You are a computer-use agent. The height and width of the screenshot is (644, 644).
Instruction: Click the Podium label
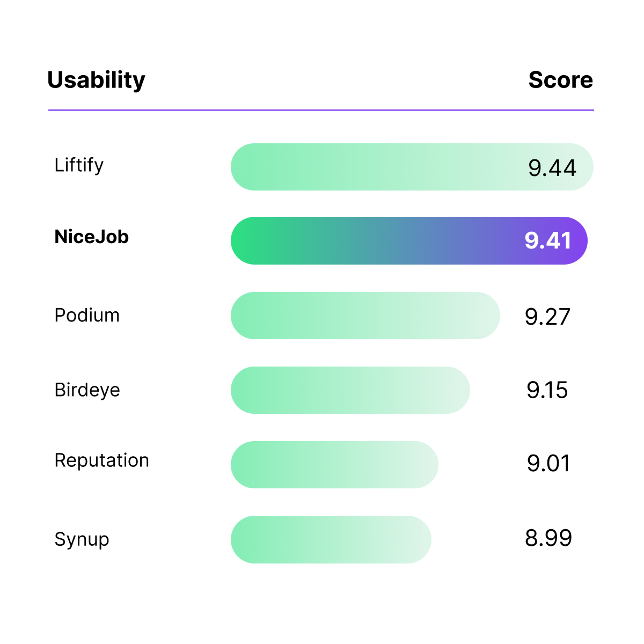tap(87, 315)
